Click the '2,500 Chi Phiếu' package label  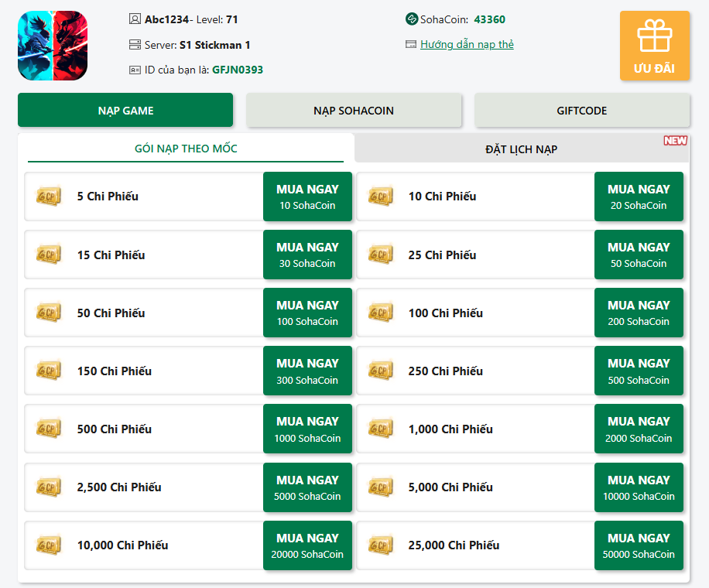point(119,487)
